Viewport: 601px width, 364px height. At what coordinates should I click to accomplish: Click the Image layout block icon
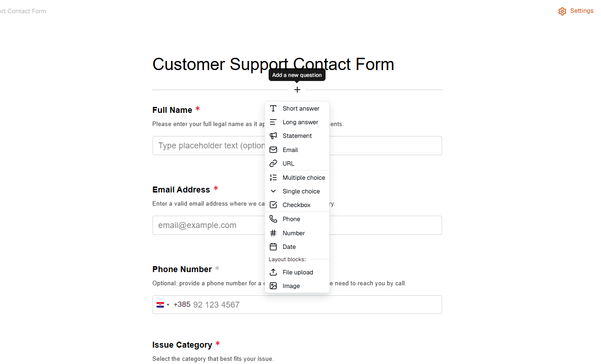click(273, 286)
